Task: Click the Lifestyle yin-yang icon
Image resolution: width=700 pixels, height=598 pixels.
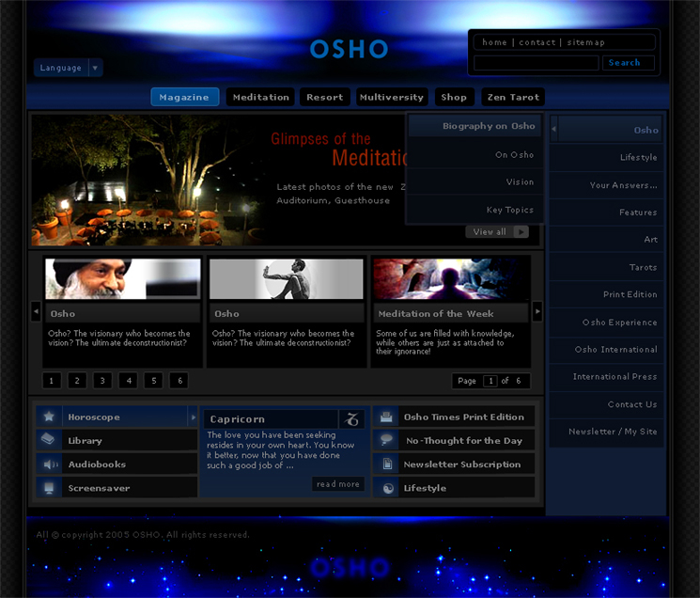Action: [x=386, y=488]
